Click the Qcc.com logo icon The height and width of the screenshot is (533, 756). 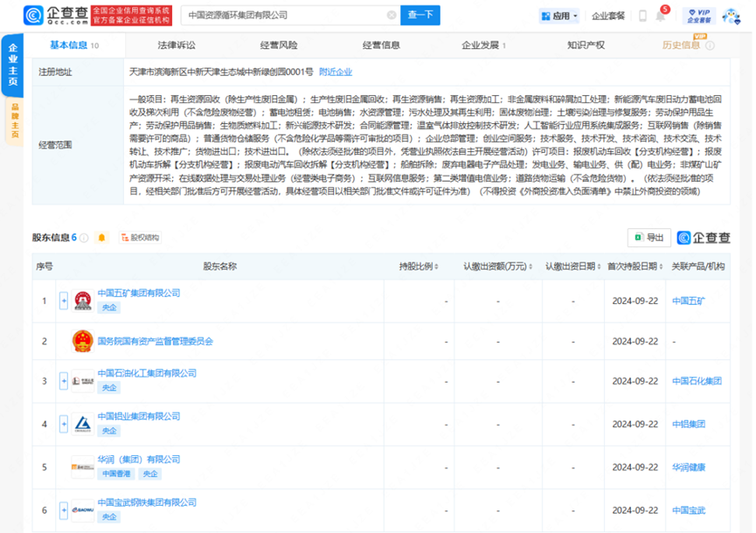click(x=33, y=16)
